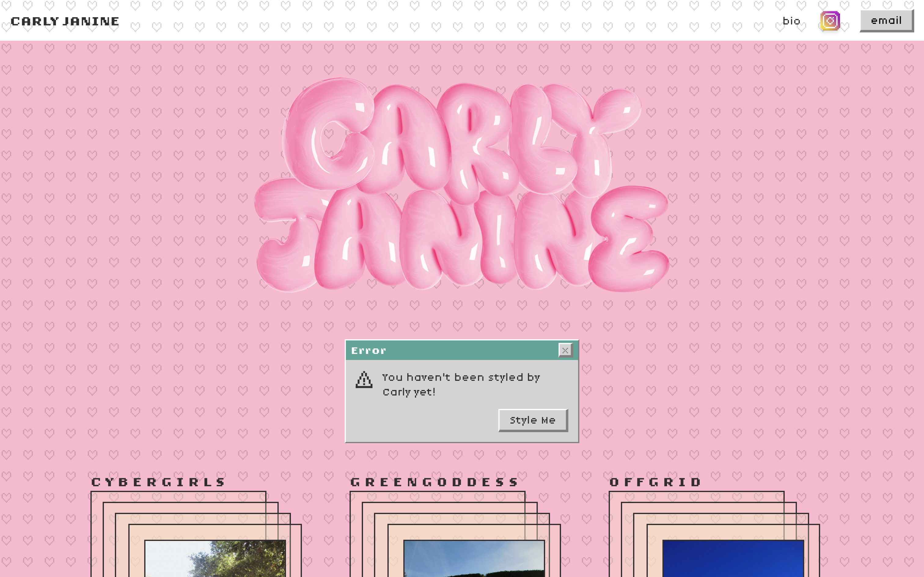The height and width of the screenshot is (577, 924).
Task: Click the email button
Action: click(x=887, y=20)
